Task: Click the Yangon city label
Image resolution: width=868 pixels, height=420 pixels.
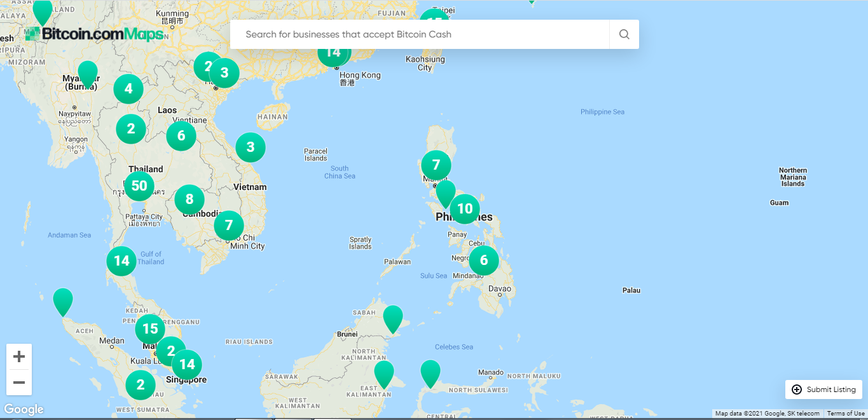Action: pos(76,139)
